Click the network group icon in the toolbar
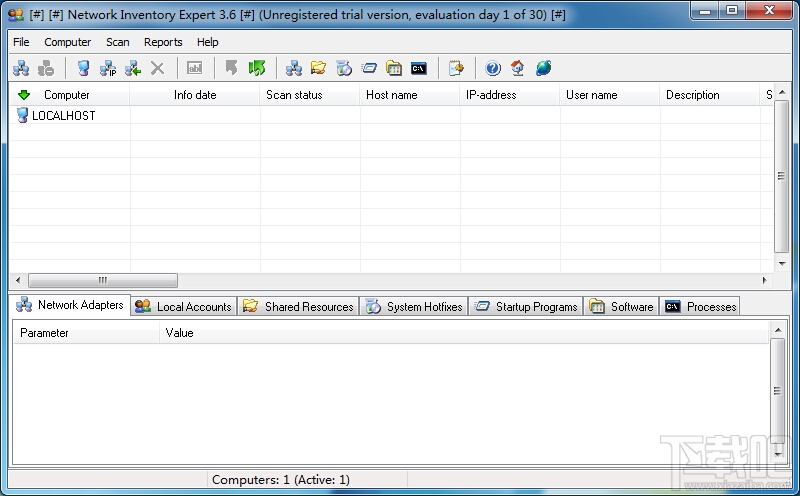800x496 pixels. pos(21,68)
